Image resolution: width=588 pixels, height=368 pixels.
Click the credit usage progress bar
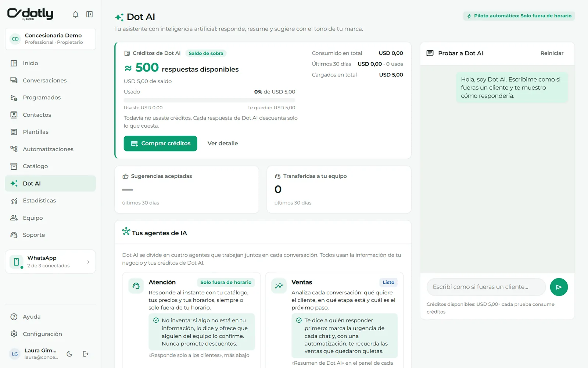click(209, 100)
